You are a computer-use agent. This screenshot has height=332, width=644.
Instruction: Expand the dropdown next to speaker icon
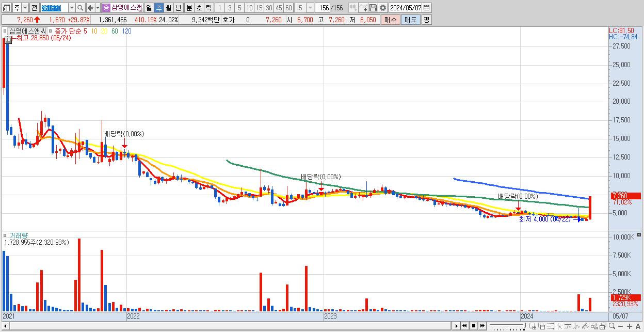98,8
